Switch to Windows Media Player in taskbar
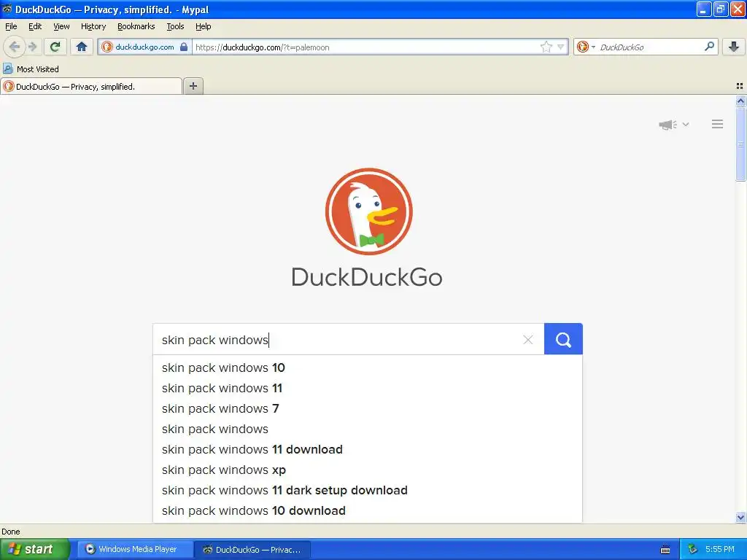The height and width of the screenshot is (560, 747). coord(135,549)
